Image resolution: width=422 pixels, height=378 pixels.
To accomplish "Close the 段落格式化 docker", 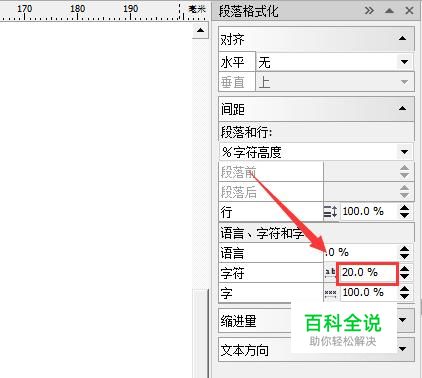I will [409, 11].
